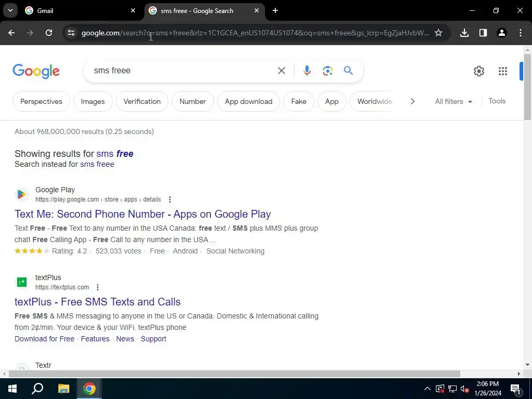Open network icon in system tray
Viewport: 532px width, 399px height.
(x=453, y=389)
